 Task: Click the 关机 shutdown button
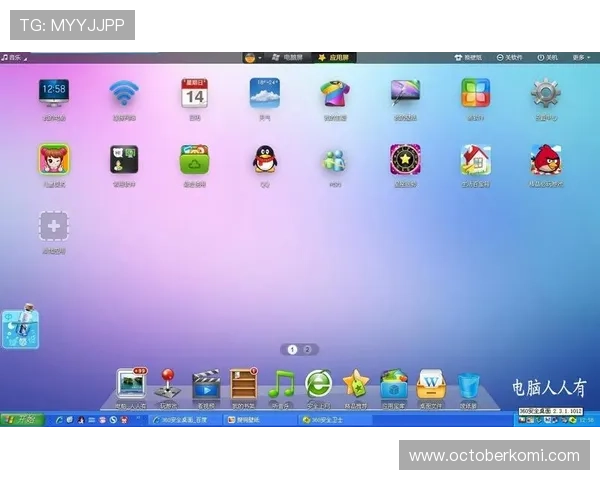click(548, 57)
